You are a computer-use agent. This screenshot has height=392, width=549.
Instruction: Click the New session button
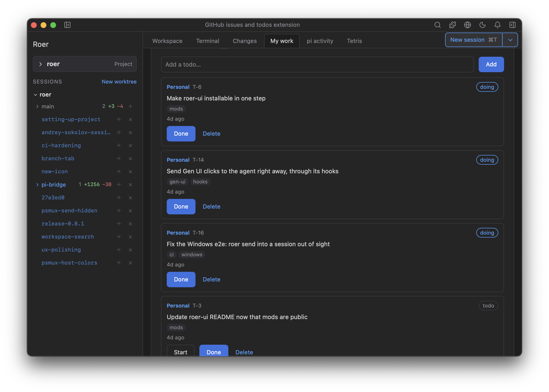[x=474, y=40]
